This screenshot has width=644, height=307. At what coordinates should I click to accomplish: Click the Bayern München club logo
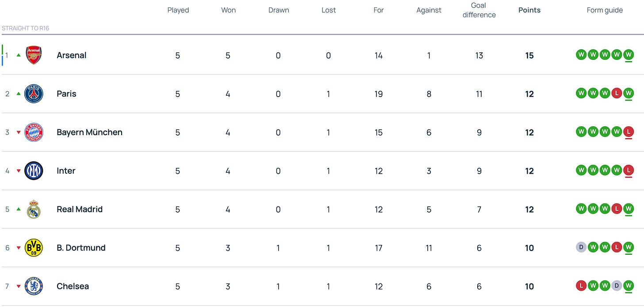(34, 132)
